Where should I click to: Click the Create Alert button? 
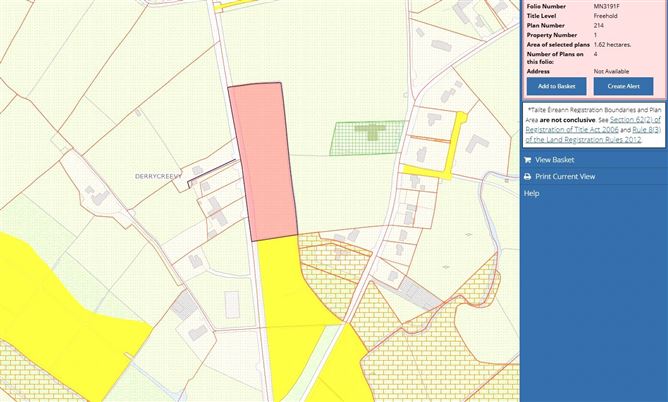click(623, 86)
